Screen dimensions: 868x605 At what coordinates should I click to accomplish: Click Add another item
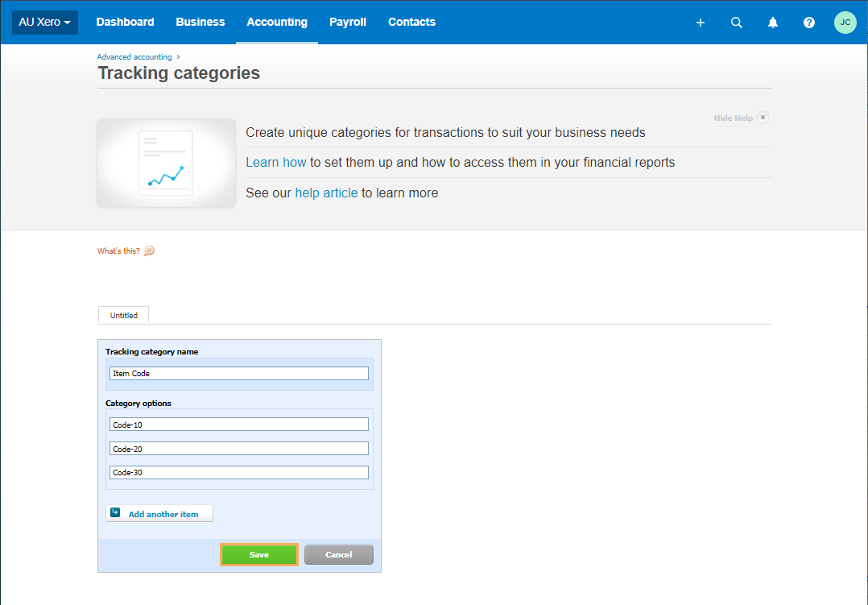(x=159, y=514)
